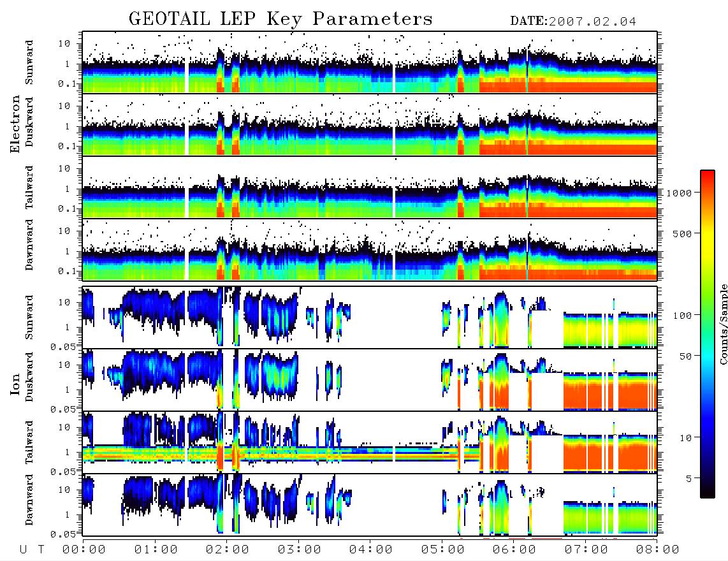The height and width of the screenshot is (561, 728).
Task: Click the GEOTAIL LEP Key Parameters title
Action: click(280, 20)
